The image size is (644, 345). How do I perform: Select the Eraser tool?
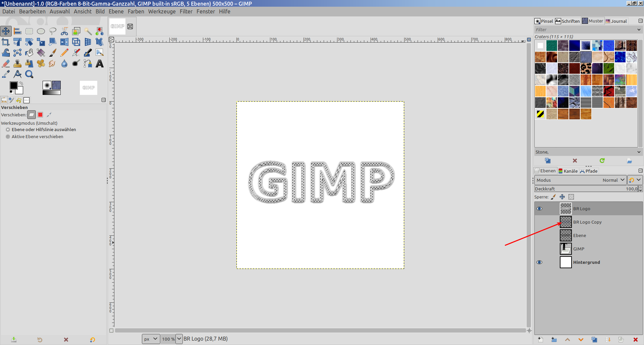click(x=6, y=63)
